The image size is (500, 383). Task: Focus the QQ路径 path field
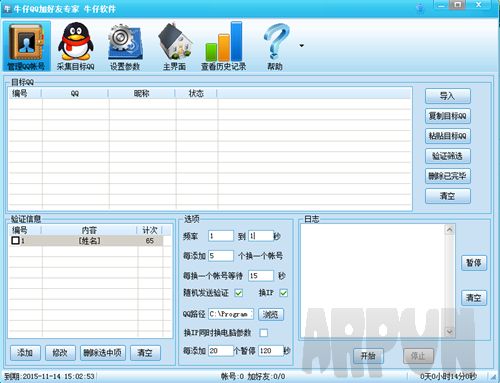pos(231,314)
